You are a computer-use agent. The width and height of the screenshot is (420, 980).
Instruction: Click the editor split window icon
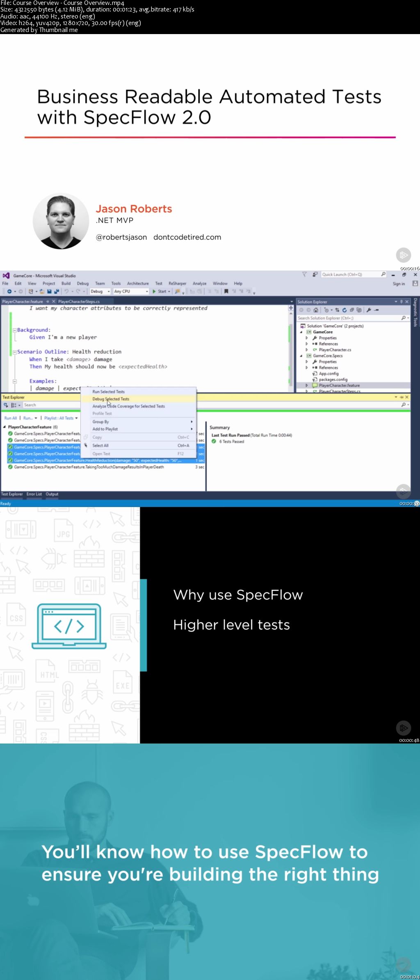291,308
